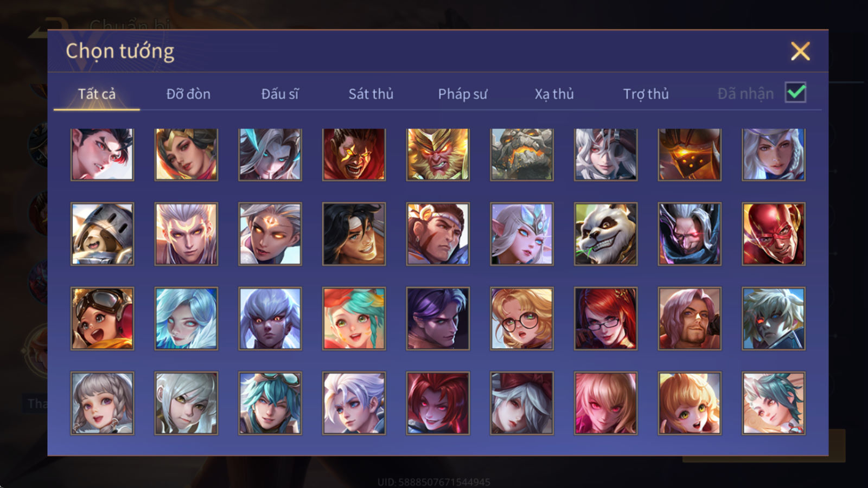This screenshot has height=488, width=868.
Task: Switch to the Đỡ đòn tab
Action: [x=188, y=94]
